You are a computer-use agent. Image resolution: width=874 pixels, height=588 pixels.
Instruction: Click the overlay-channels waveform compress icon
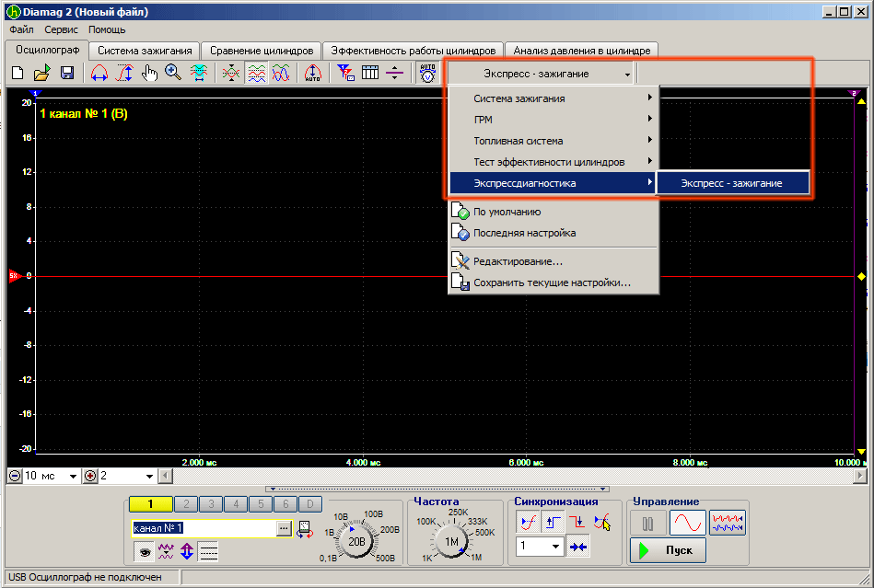[231, 73]
